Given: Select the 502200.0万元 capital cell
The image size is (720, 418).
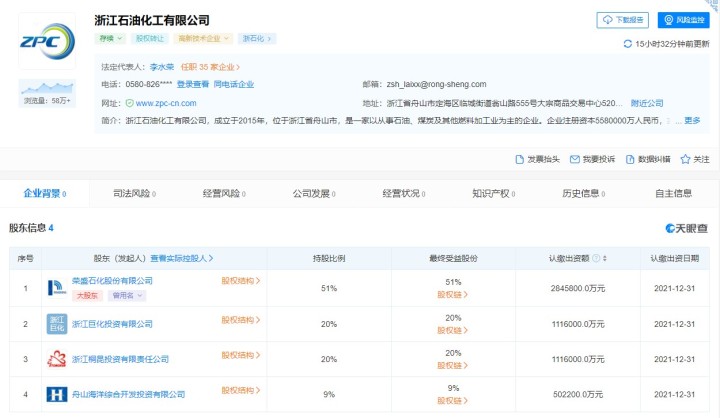Looking at the screenshot, I should [x=578, y=394].
